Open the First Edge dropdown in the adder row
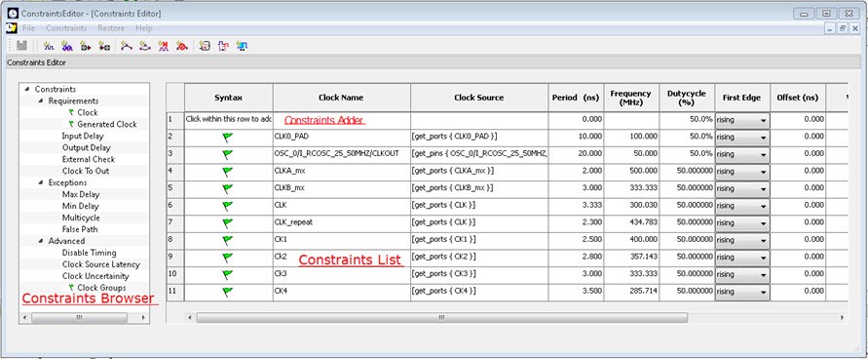 pos(741,120)
